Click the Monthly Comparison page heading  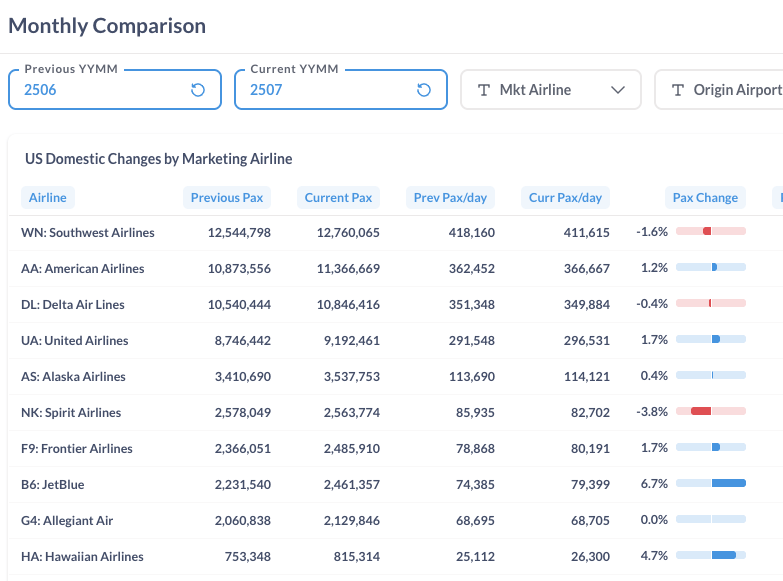107,26
